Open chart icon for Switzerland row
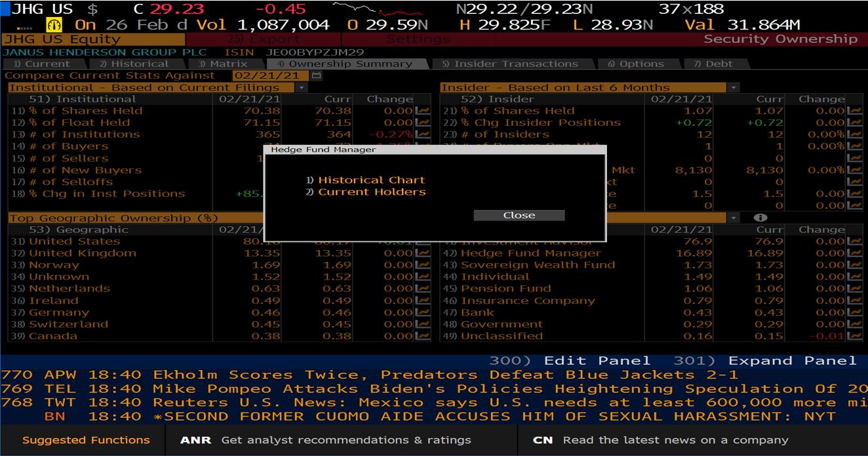The width and height of the screenshot is (868, 456). (x=423, y=324)
